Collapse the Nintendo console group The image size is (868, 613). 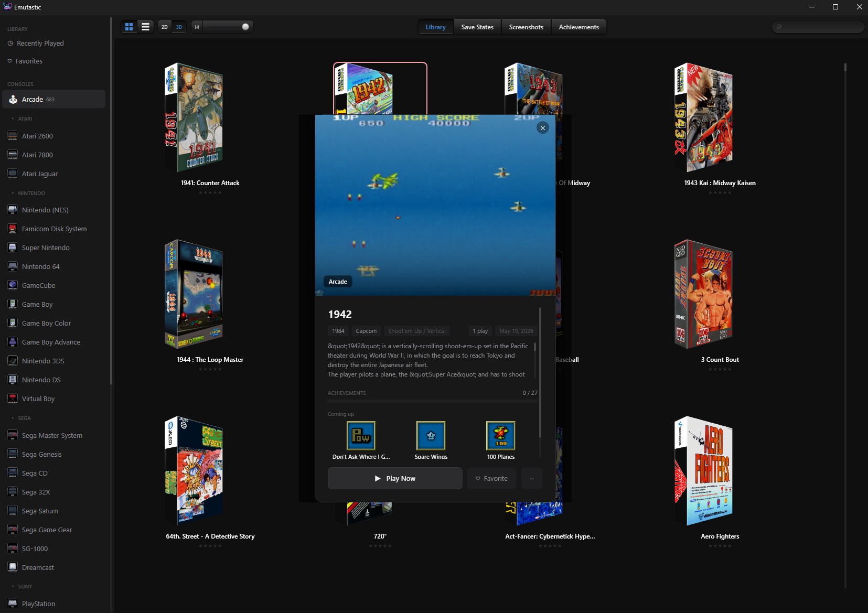tap(28, 193)
